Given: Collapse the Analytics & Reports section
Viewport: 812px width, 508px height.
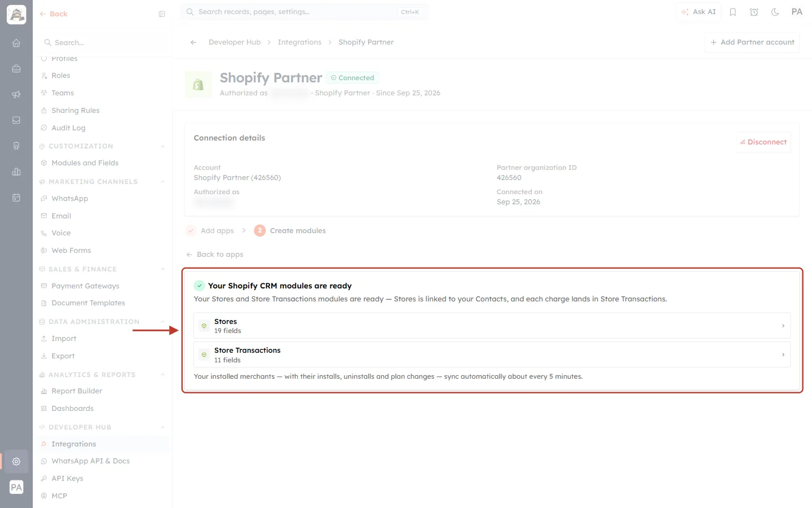Looking at the screenshot, I should point(163,375).
